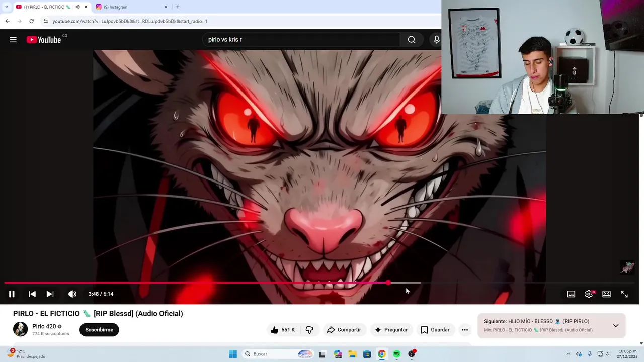
Task: Click the video title text
Action: tap(98, 314)
